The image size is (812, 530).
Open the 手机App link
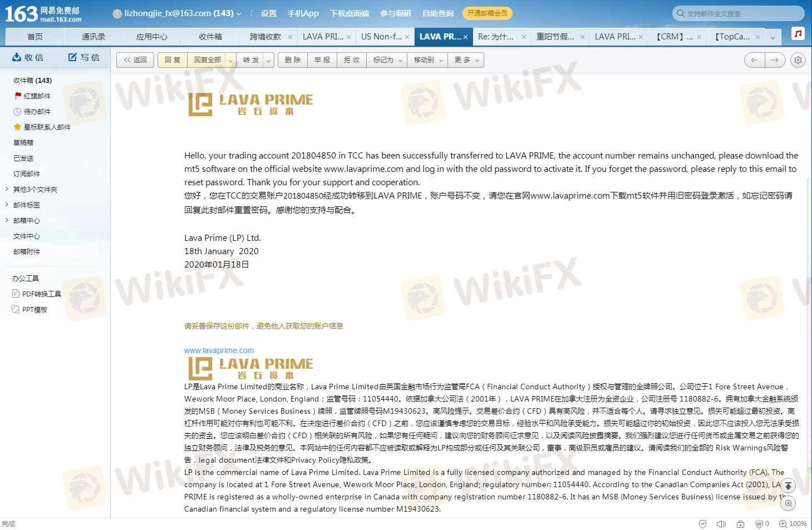303,13
